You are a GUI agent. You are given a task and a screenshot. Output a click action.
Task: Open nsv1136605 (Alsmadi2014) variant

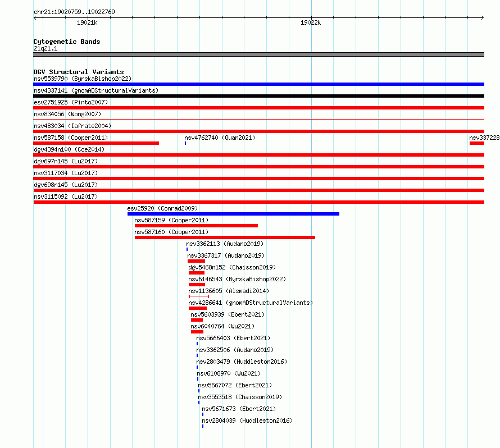click(229, 291)
